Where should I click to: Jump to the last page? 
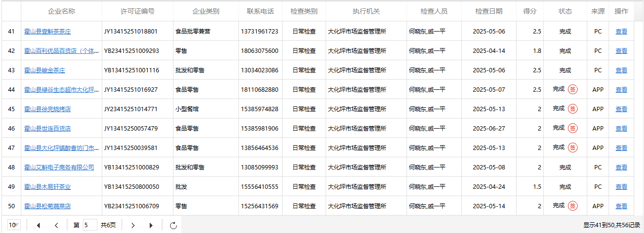(151, 225)
